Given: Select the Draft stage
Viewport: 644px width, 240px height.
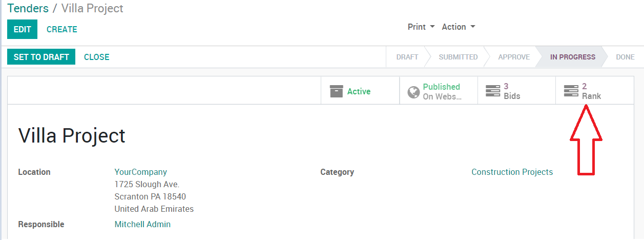Looking at the screenshot, I should (x=407, y=57).
